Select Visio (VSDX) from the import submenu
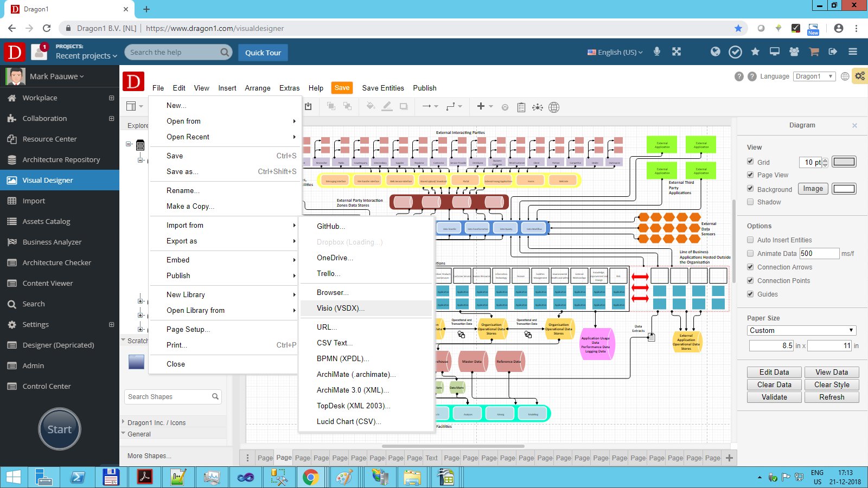 pyautogui.click(x=340, y=308)
